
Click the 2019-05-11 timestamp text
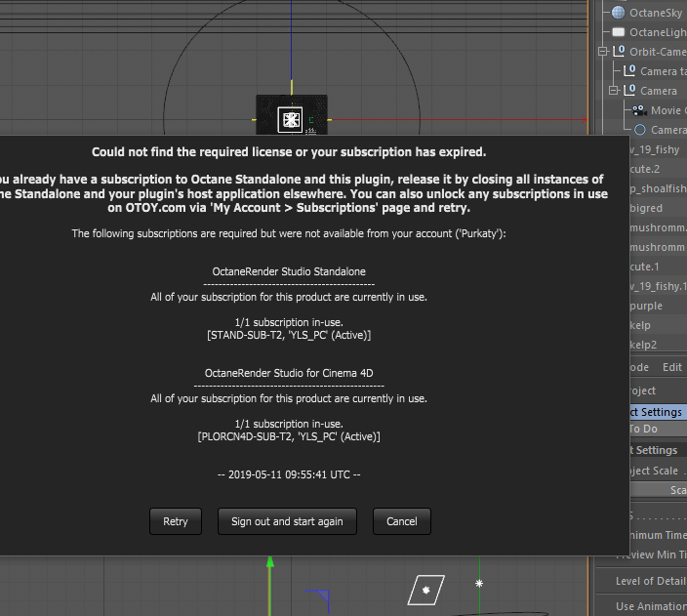point(289,474)
